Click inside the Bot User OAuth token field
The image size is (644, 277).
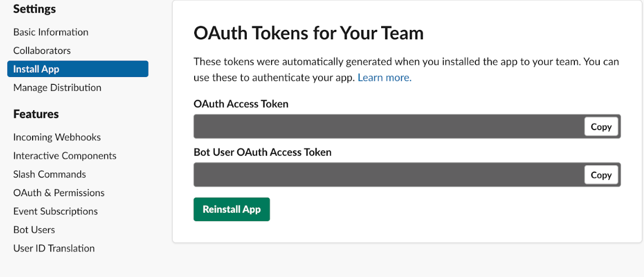click(387, 175)
